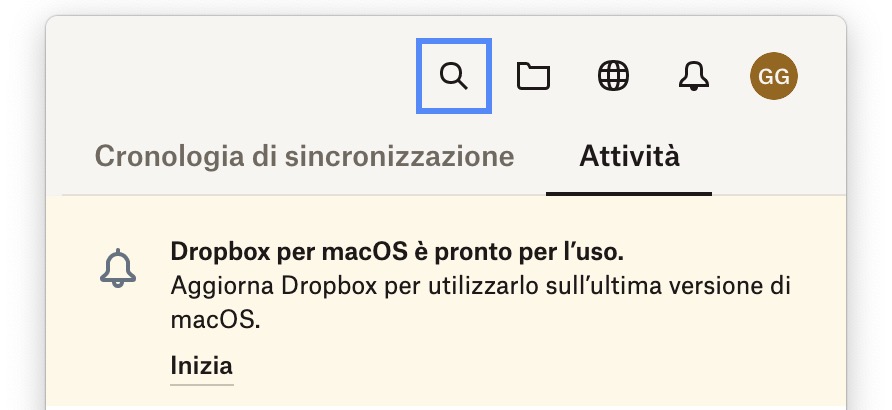The height and width of the screenshot is (410, 892).
Task: Open notifications via the header bell icon
Action: [x=692, y=76]
